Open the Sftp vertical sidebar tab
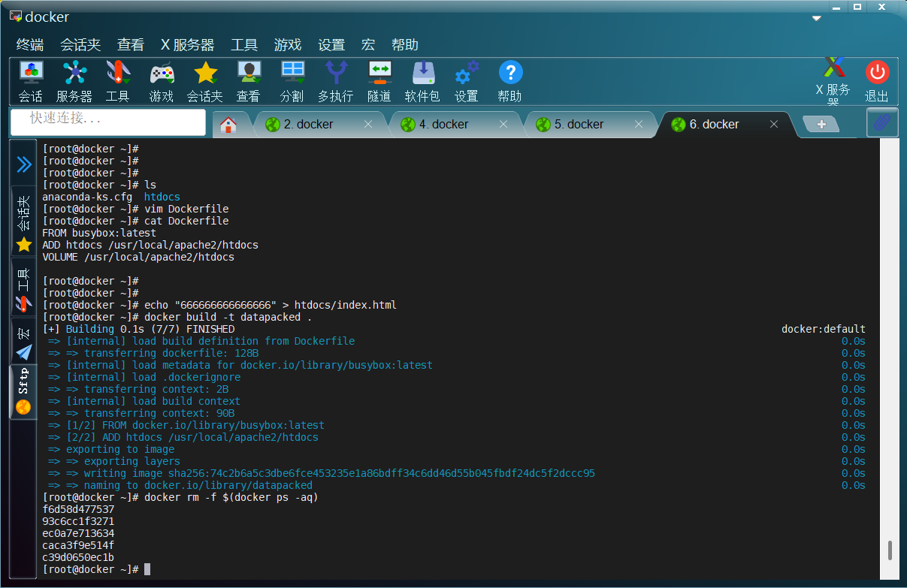The height and width of the screenshot is (588, 907). tap(24, 391)
